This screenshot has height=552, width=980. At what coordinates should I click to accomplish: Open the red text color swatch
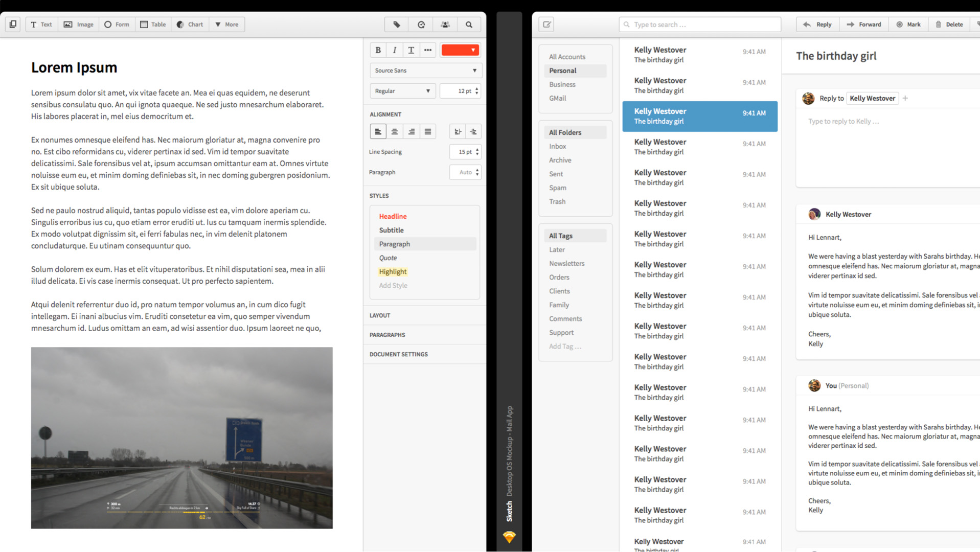click(x=460, y=50)
